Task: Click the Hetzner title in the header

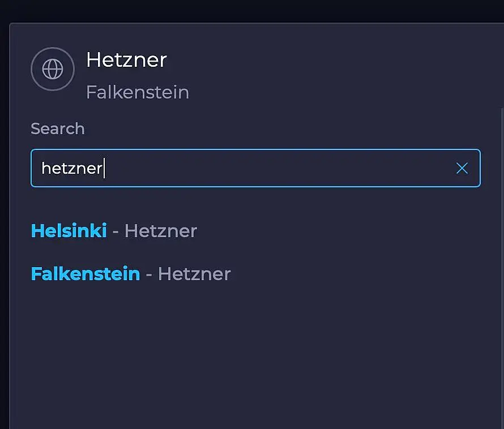Action: coord(126,59)
